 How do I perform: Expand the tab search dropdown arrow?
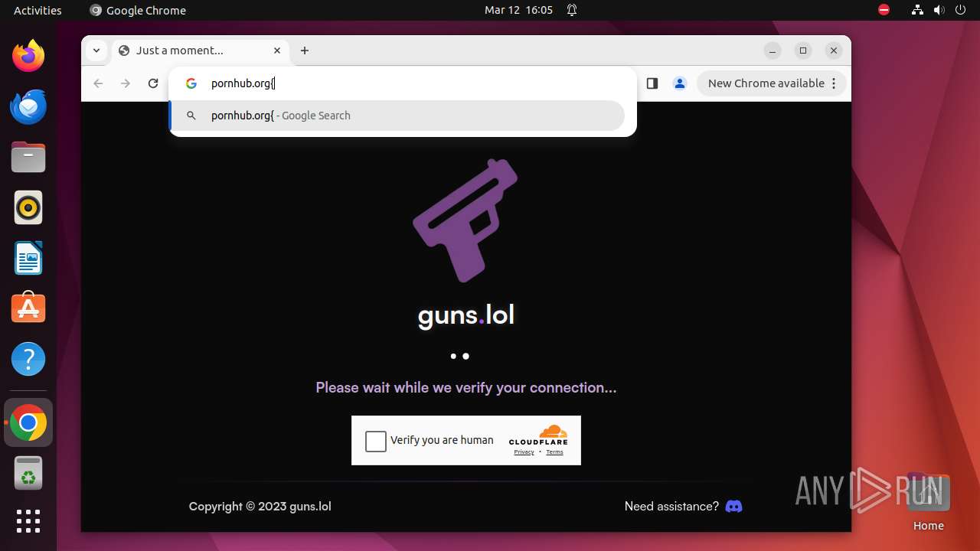96,51
